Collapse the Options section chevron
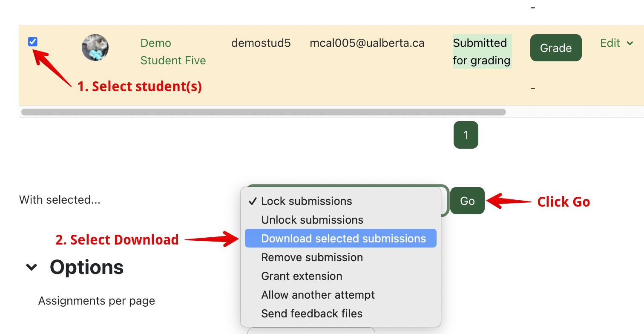Viewport: 644px width, 334px height. (32, 267)
